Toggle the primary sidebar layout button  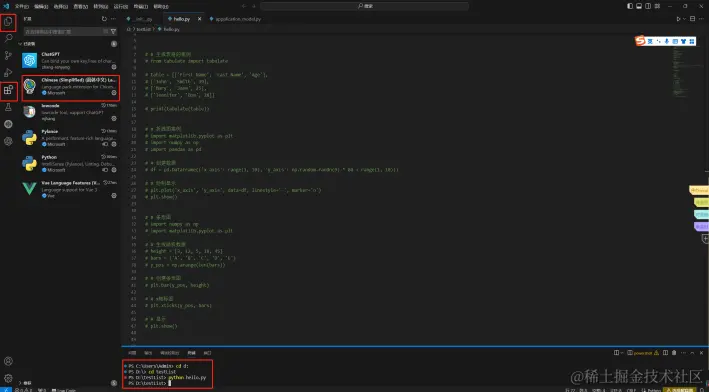coord(630,6)
